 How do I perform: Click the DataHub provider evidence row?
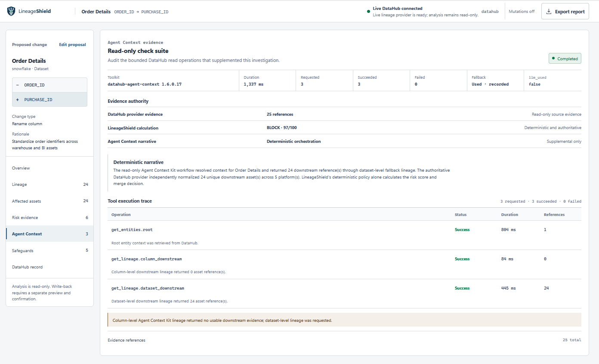point(344,114)
